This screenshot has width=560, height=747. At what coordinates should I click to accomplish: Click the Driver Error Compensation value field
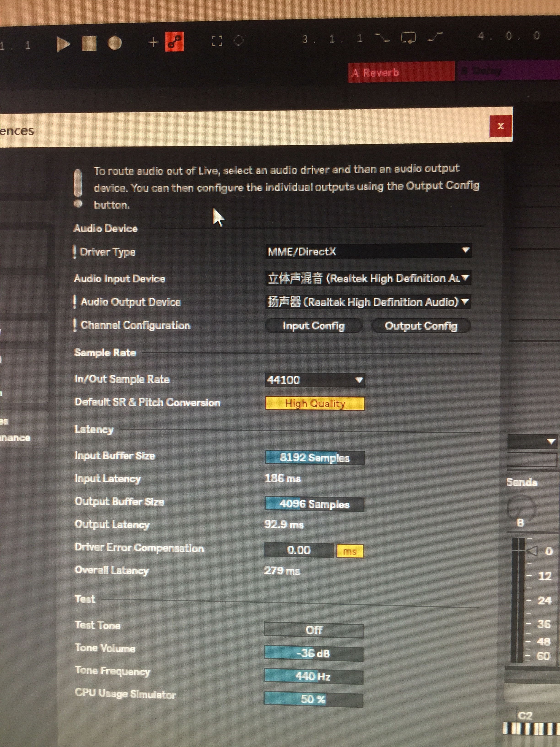click(299, 550)
